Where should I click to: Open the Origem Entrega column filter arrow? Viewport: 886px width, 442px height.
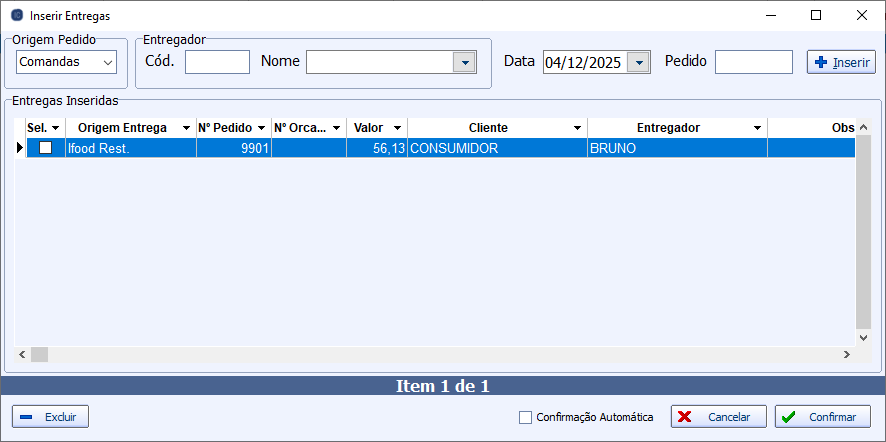pyautogui.click(x=186, y=129)
